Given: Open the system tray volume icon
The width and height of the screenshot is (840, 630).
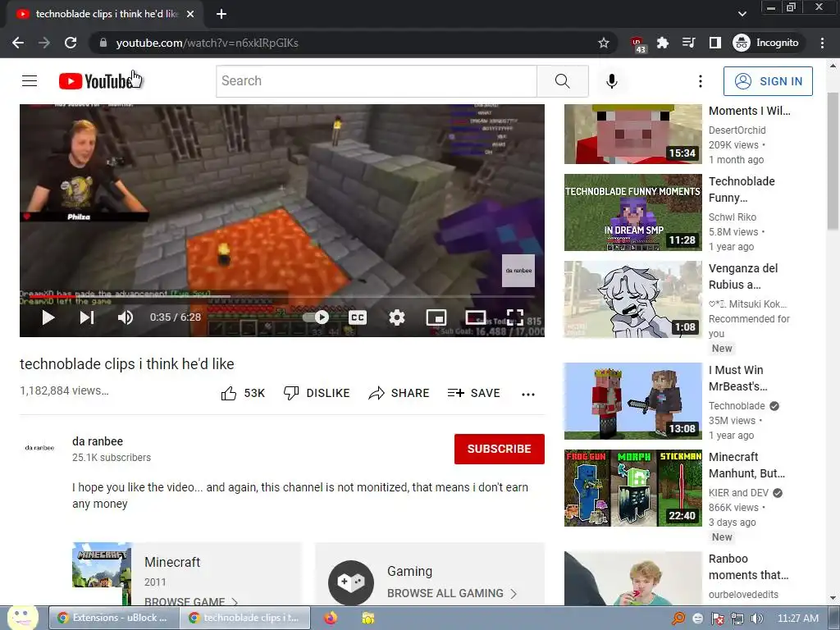Looking at the screenshot, I should coord(756,619).
